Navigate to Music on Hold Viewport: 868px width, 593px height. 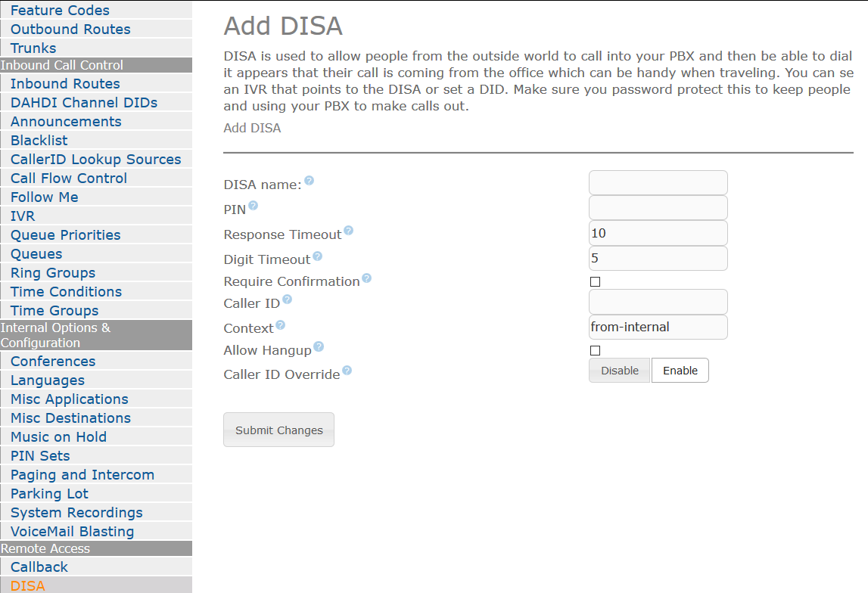(x=58, y=437)
